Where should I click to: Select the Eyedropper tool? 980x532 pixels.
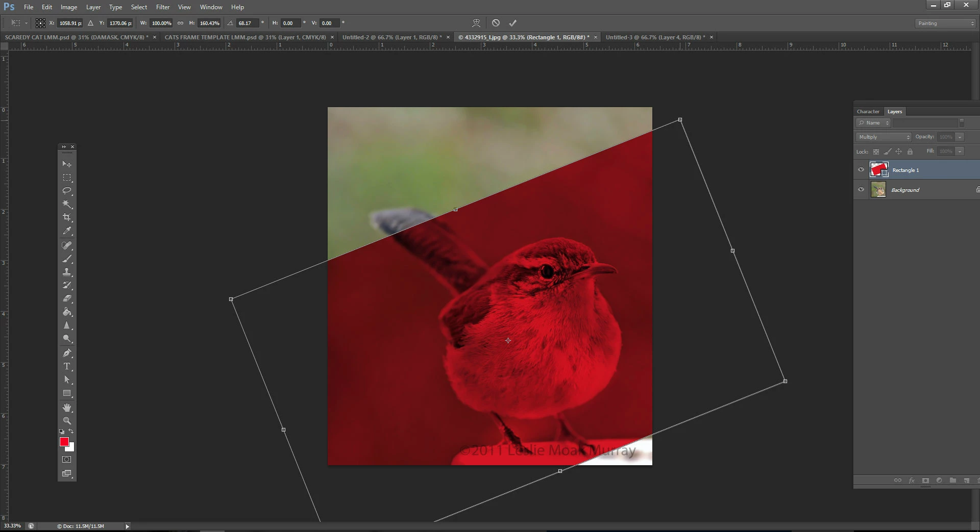point(67,231)
